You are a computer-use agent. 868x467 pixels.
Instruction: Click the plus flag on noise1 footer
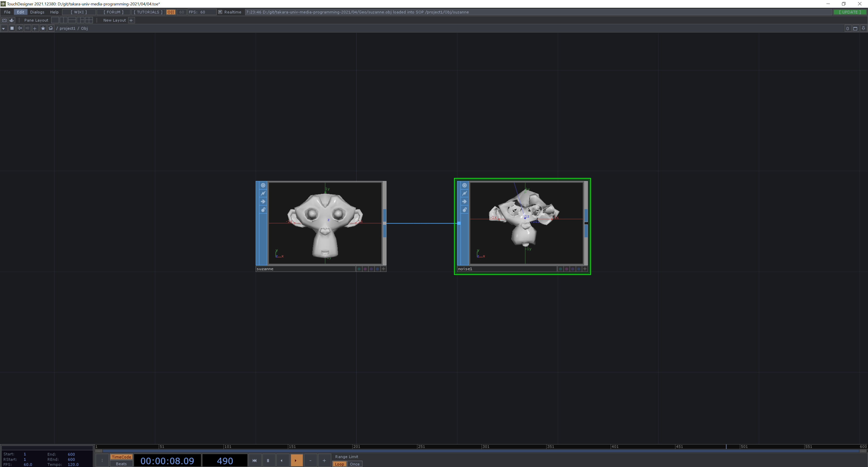click(x=585, y=269)
